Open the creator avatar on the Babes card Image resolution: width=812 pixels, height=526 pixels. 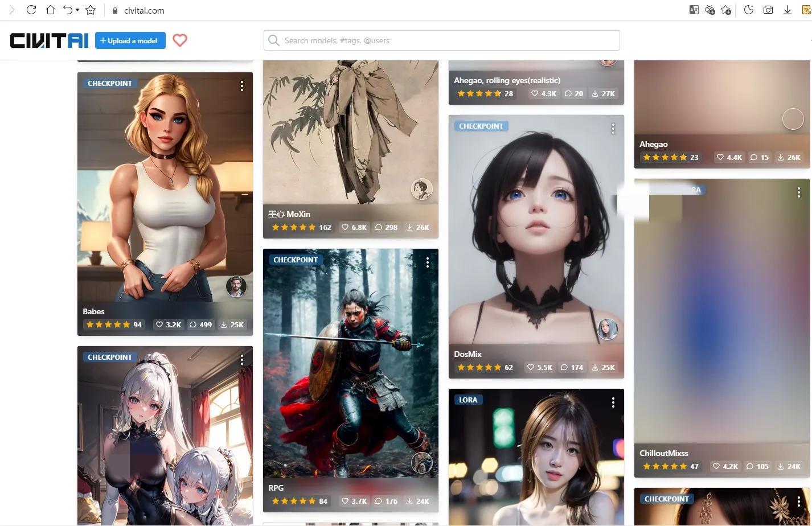point(236,286)
